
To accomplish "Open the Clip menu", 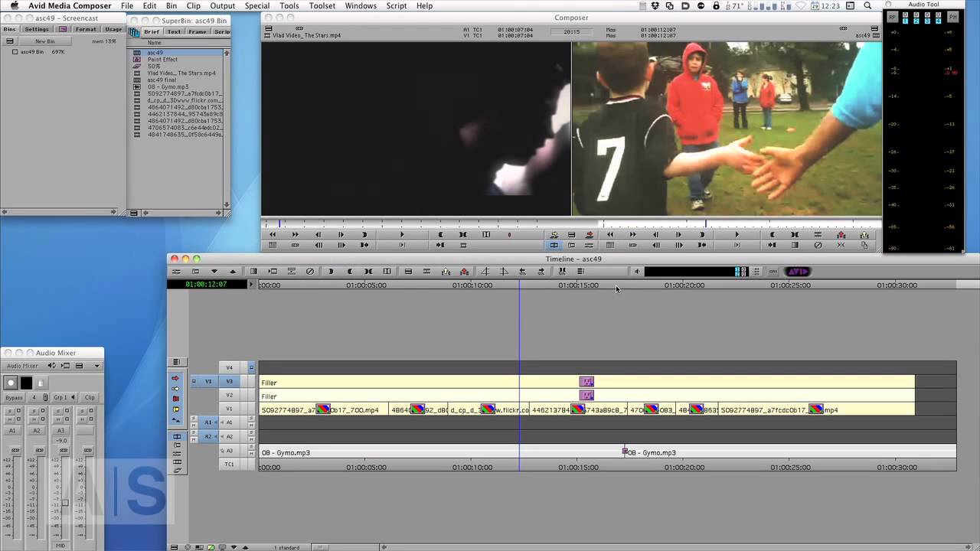I will (194, 5).
